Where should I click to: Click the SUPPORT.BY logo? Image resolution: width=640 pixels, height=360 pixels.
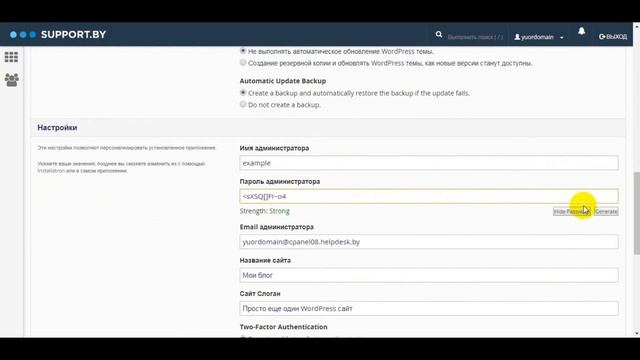(x=58, y=35)
